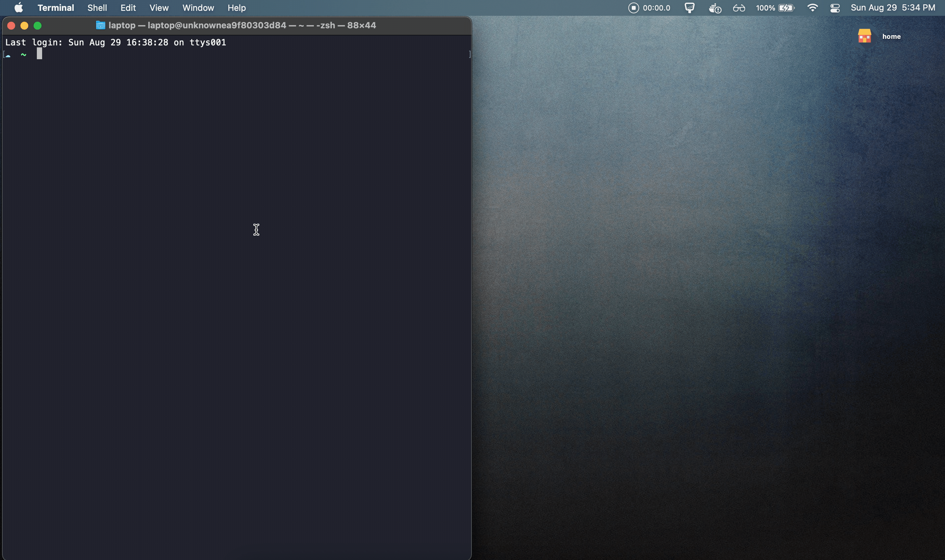This screenshot has width=945, height=560.
Task: Open the battery status icon
Action: point(786,8)
